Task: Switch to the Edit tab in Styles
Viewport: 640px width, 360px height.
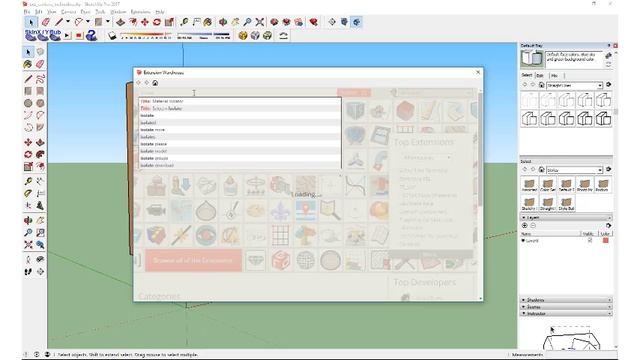Action: (x=540, y=76)
